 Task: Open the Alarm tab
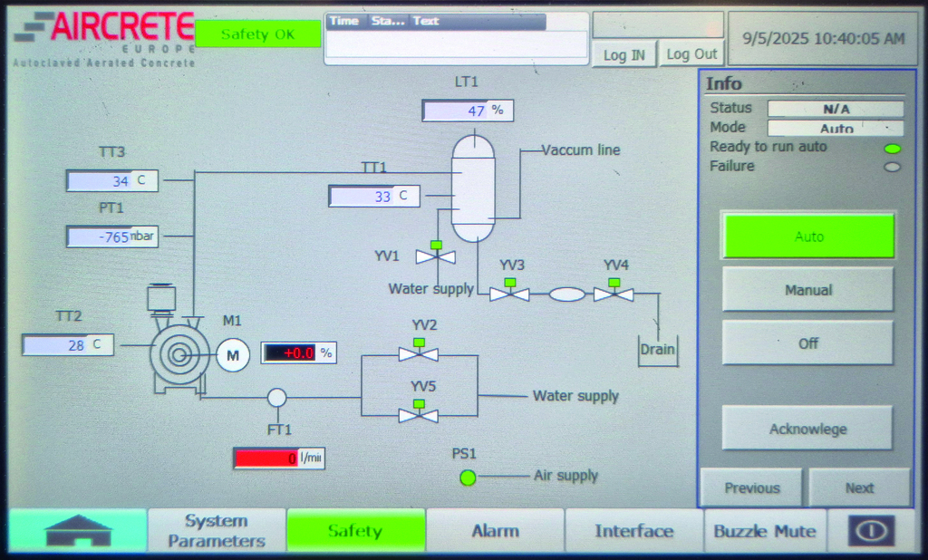point(496,531)
